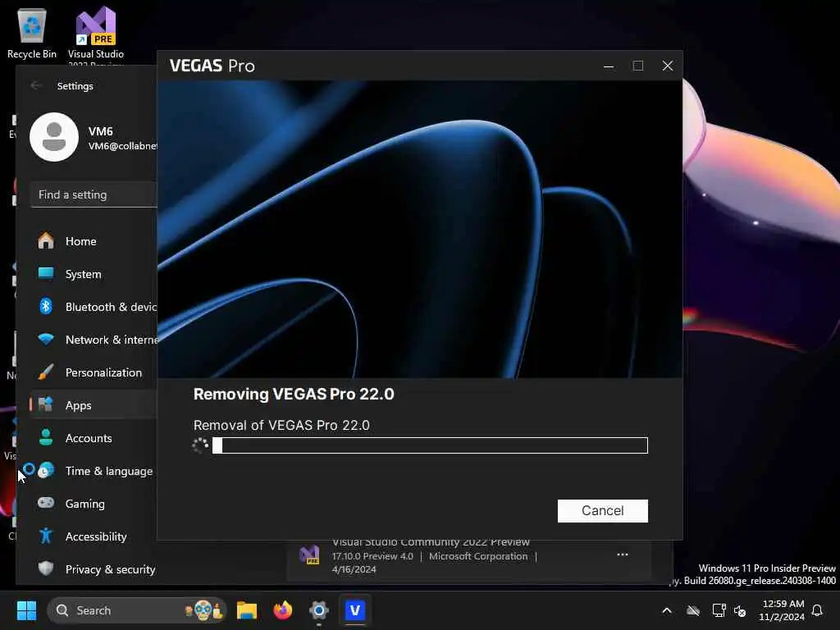The image size is (840, 630).
Task: Launch Firefox from taskbar
Action: [283, 610]
